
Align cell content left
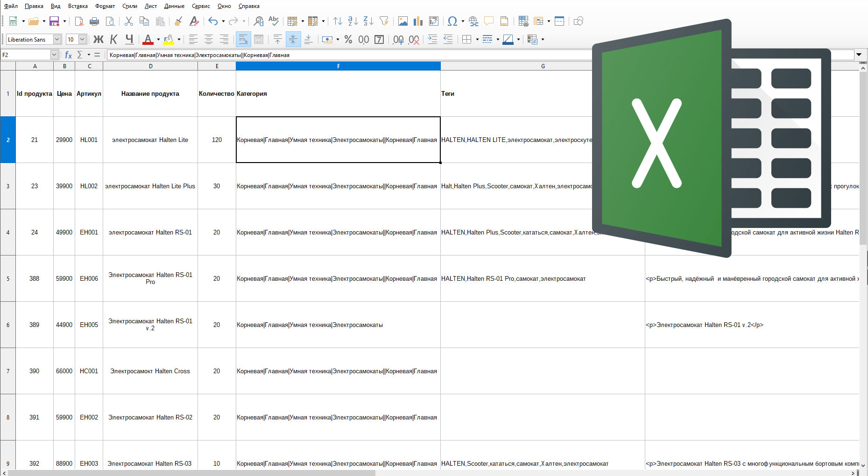click(193, 39)
